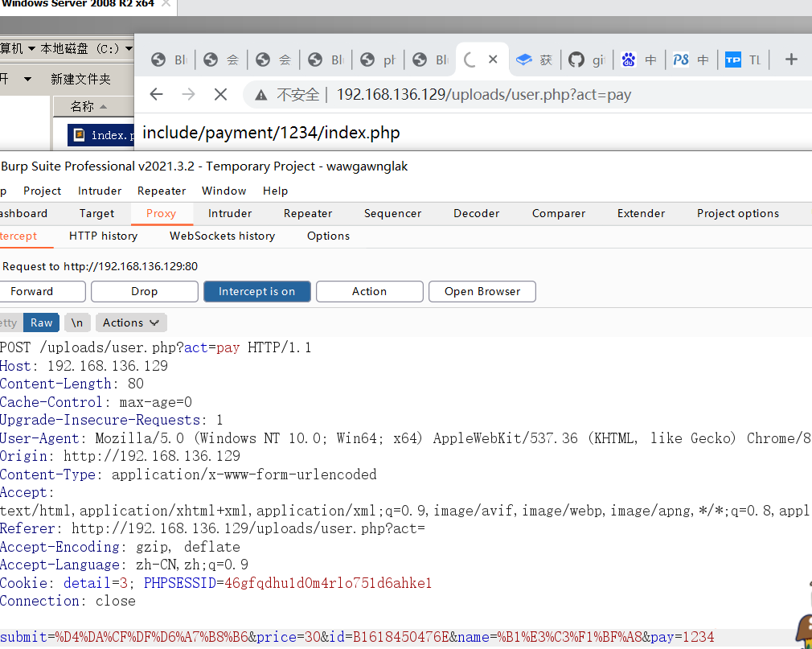Click Open Browser button
812x649 pixels.
[482, 291]
